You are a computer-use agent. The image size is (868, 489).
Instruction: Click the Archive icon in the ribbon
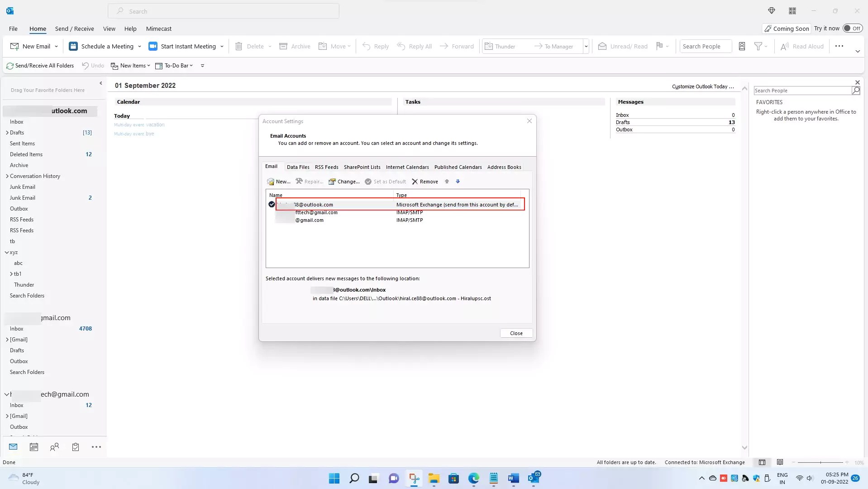click(284, 46)
